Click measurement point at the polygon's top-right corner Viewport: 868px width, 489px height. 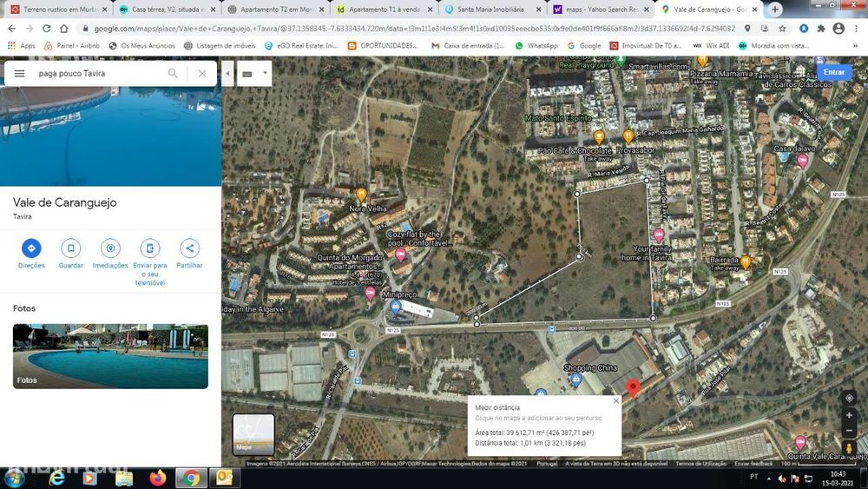pos(646,181)
